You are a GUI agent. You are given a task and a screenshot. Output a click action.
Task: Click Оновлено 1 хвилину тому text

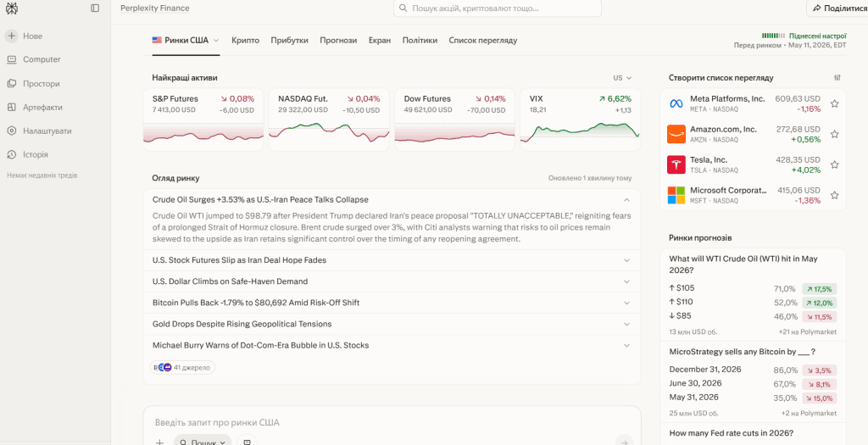(590, 178)
